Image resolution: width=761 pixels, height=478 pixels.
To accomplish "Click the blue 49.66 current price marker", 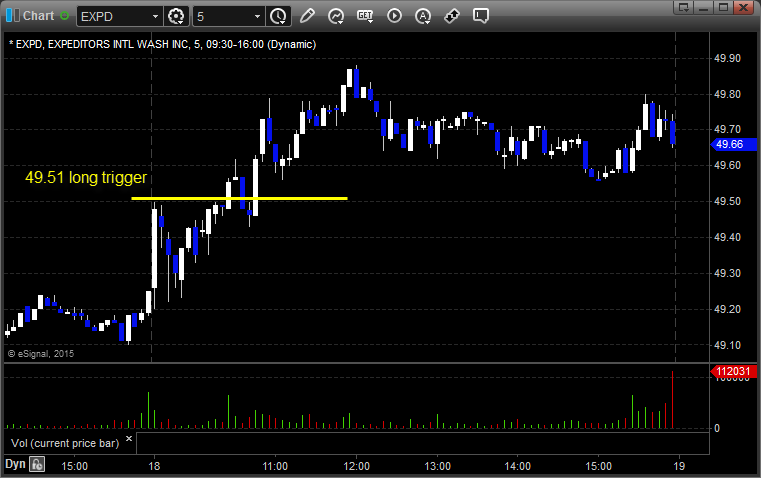I will (733, 144).
